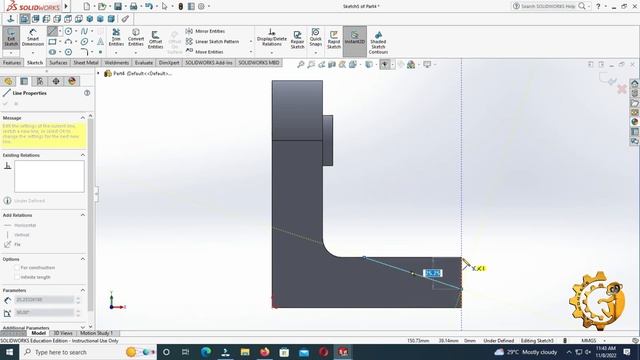Click Rapid Sketch
640x360 pixels.
(334, 40)
